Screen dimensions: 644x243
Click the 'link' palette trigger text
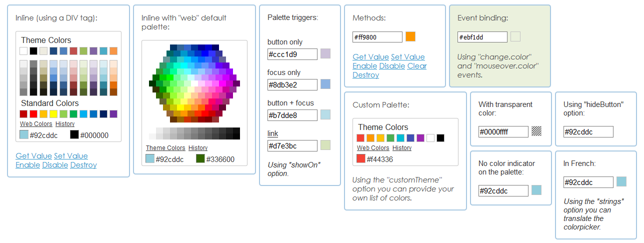click(x=273, y=133)
